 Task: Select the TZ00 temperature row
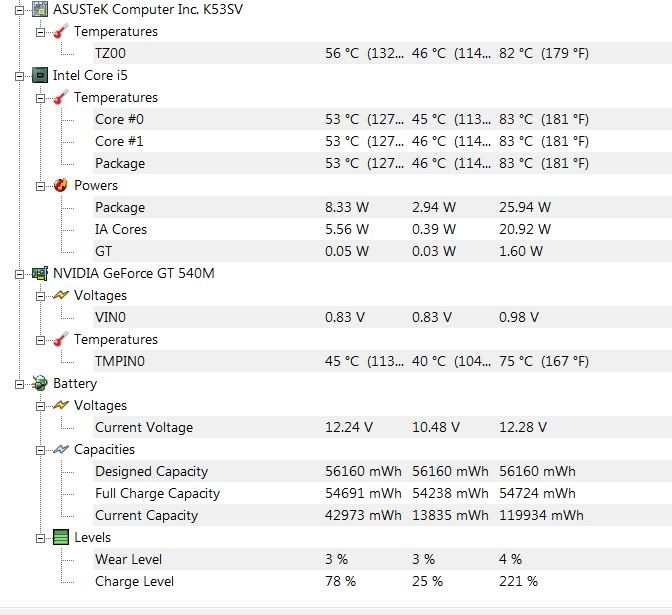382,53
